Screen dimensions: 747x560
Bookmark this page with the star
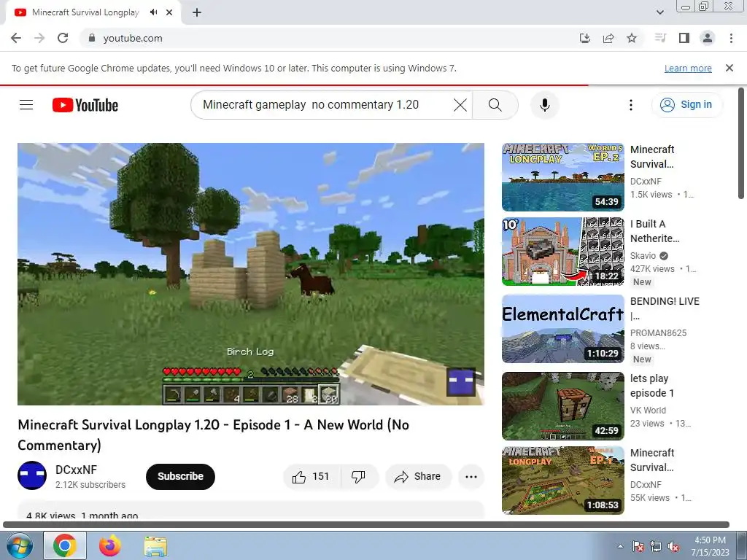[x=632, y=38]
